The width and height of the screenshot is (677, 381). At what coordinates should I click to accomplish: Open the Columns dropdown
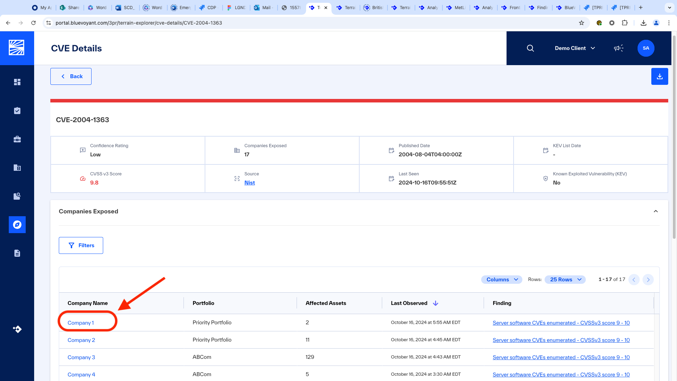click(x=502, y=279)
